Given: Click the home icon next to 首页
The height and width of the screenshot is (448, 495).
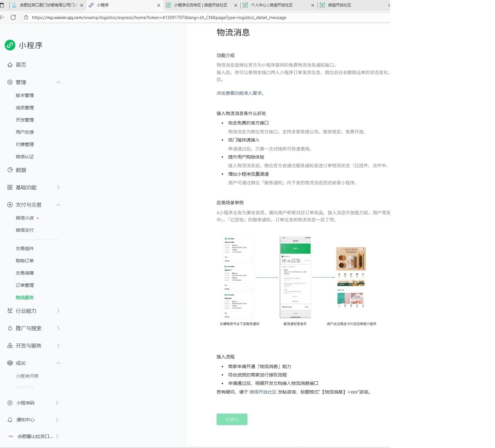Looking at the screenshot, I should coord(10,65).
